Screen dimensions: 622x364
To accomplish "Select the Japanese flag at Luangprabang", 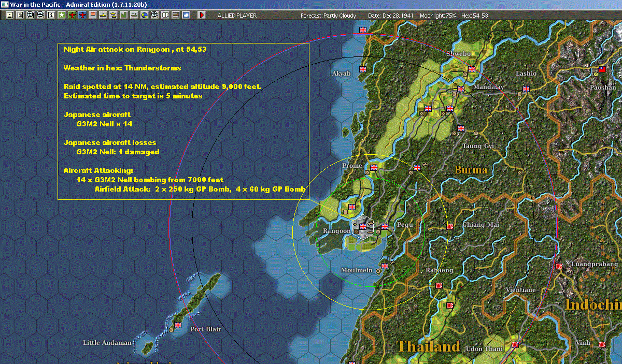I will pos(559,266).
